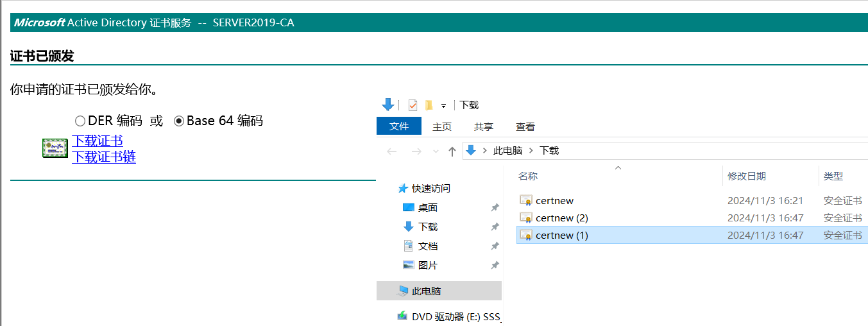Click the blue download arrow in title bar

pos(387,105)
